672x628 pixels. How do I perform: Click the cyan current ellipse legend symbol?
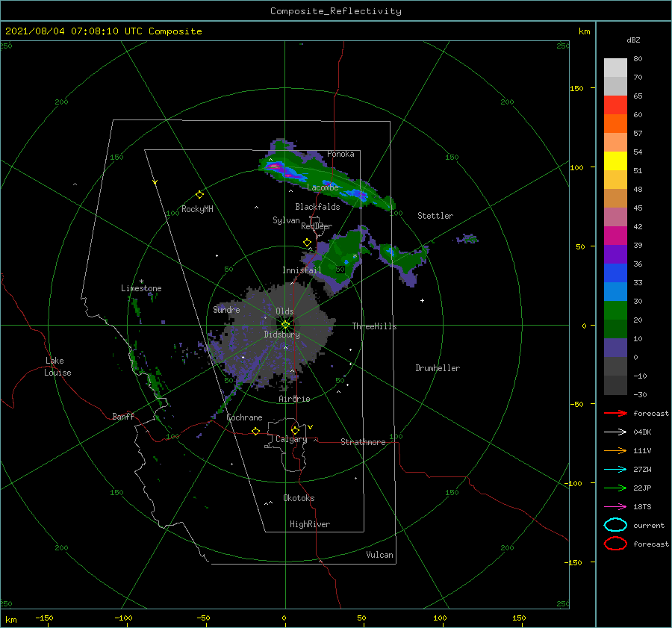click(615, 525)
